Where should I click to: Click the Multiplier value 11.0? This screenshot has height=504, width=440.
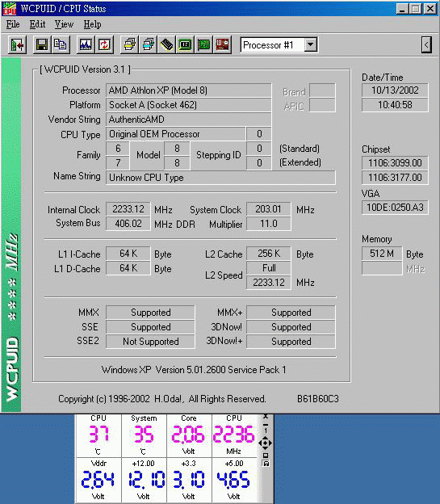[269, 224]
